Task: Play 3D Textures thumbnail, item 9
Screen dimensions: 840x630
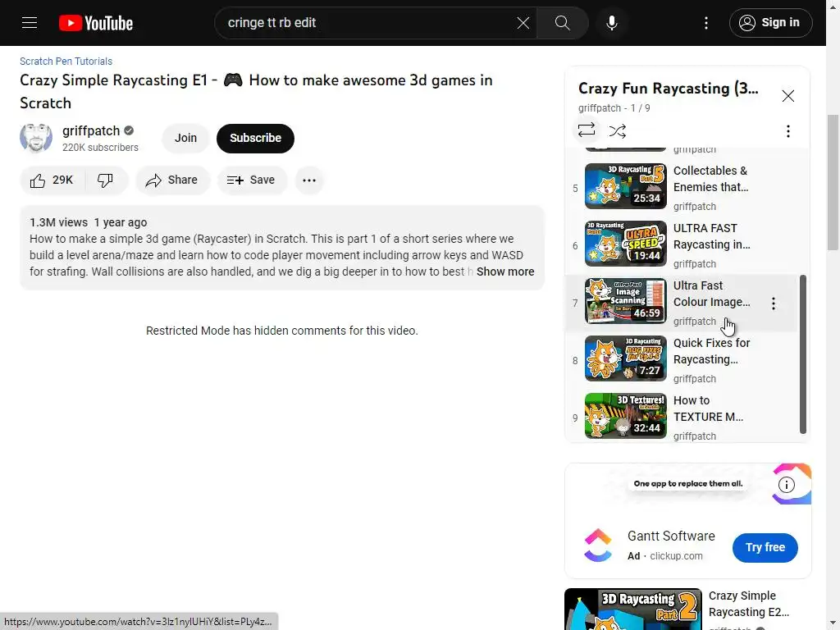Action: click(625, 416)
